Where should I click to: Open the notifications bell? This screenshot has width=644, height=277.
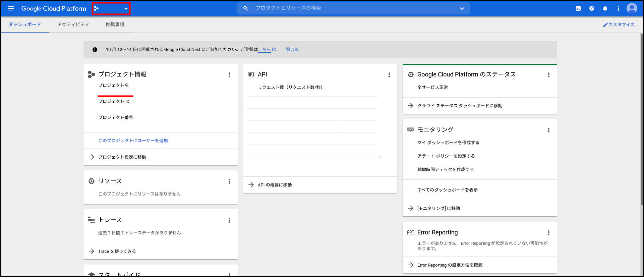605,8
